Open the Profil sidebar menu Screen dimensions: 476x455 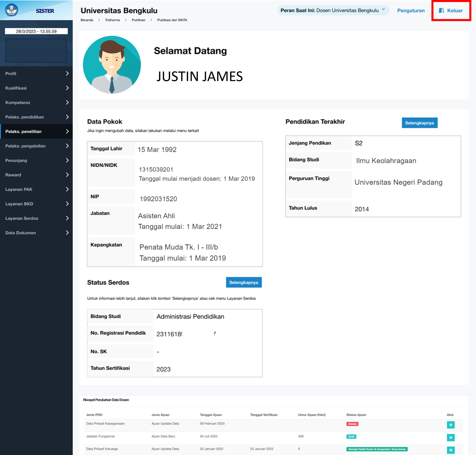coord(36,74)
